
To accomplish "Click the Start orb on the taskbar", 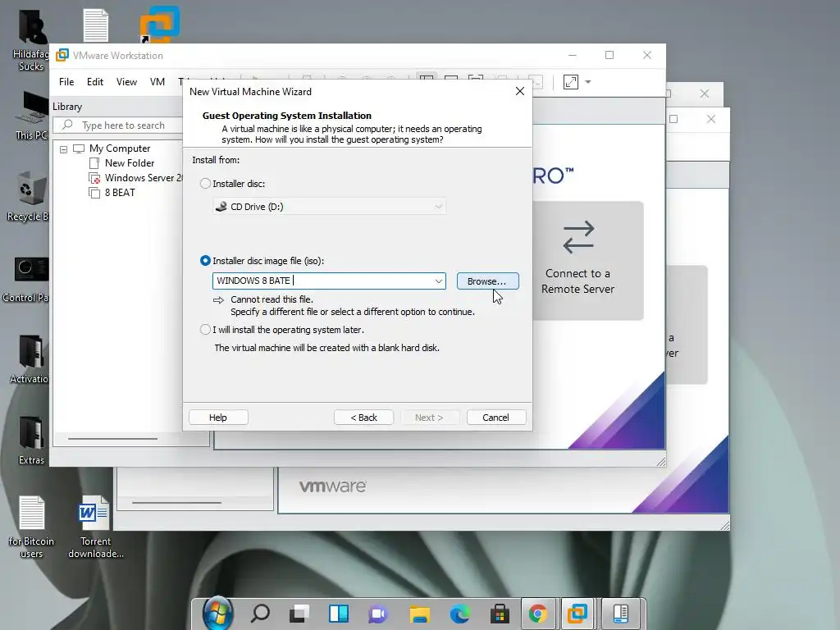I will (217, 614).
